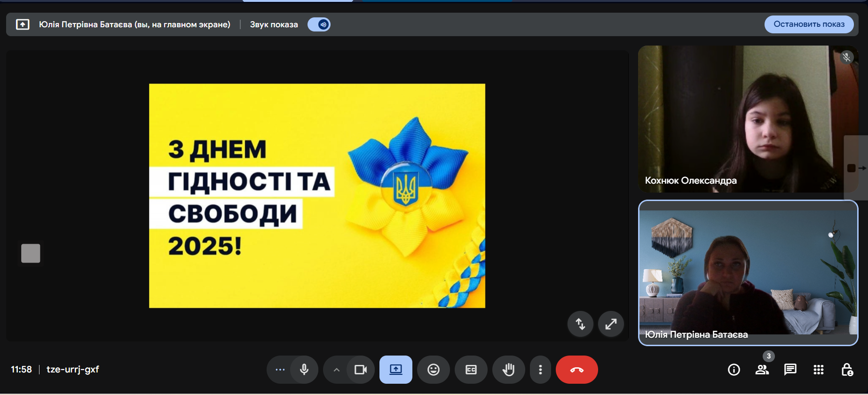Turn off the camera
This screenshot has height=395, width=868.
(x=361, y=370)
